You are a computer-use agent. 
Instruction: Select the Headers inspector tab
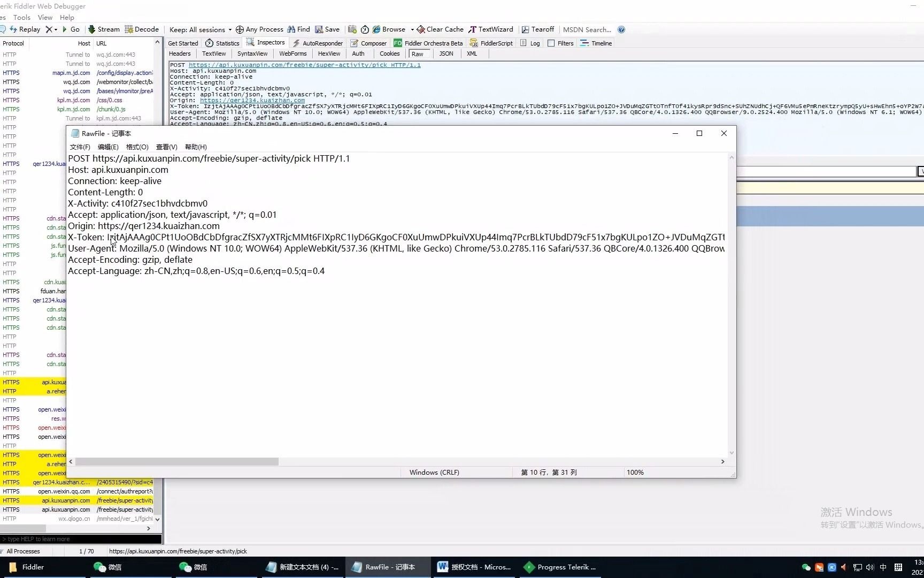[180, 54]
